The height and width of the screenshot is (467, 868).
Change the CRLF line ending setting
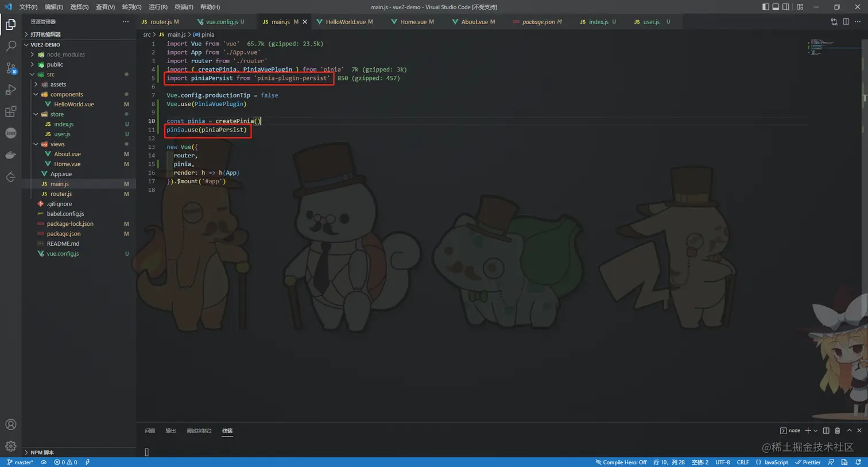[x=743, y=462]
